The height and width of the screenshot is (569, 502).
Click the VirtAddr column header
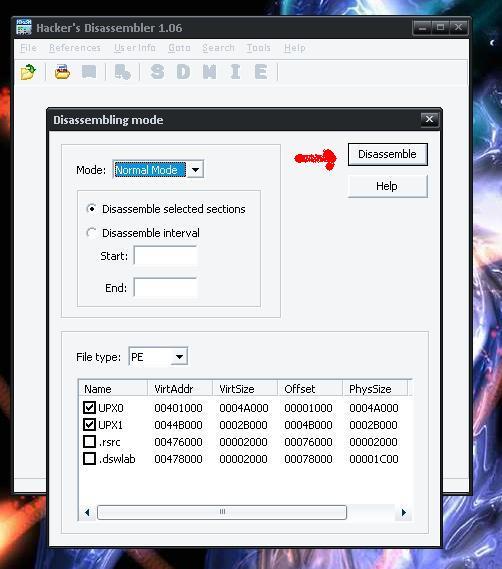[x=180, y=389]
